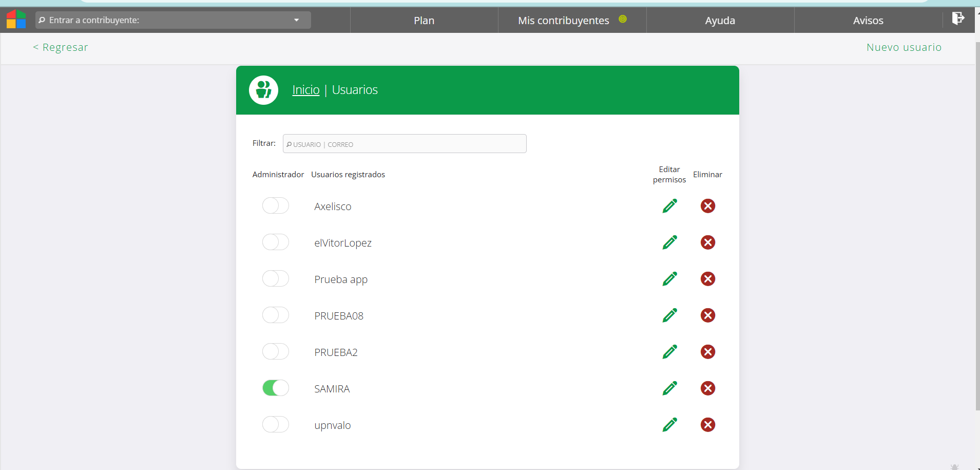Screen dimensions: 980x470
Task: Open Mis contribuyentes menu
Action: point(564,21)
